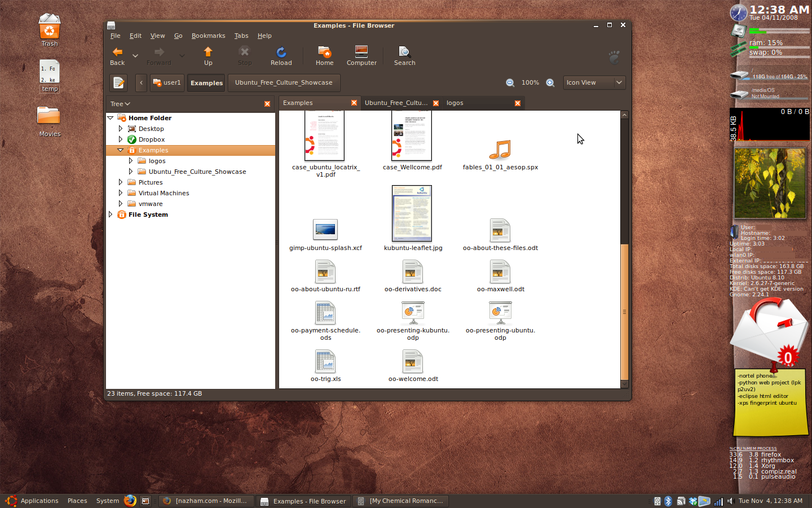
Task: Switch to the logos tab
Action: [455, 103]
